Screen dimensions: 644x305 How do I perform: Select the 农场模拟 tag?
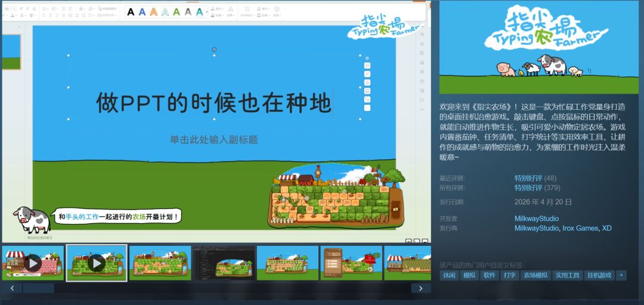536,275
